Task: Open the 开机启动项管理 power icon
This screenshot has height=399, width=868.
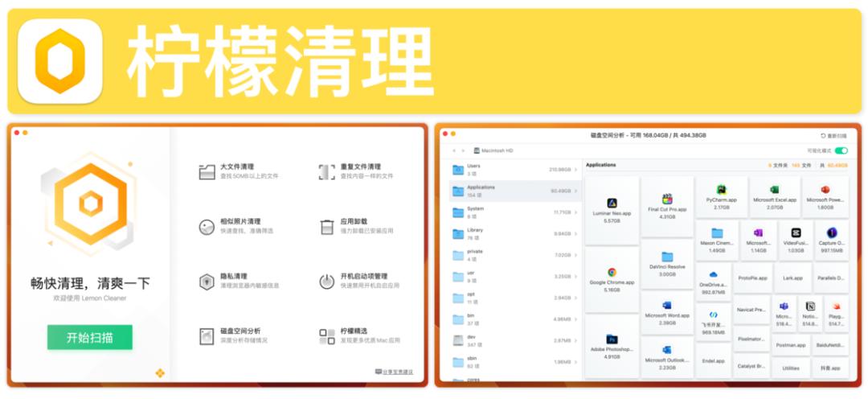Action: 326,282
